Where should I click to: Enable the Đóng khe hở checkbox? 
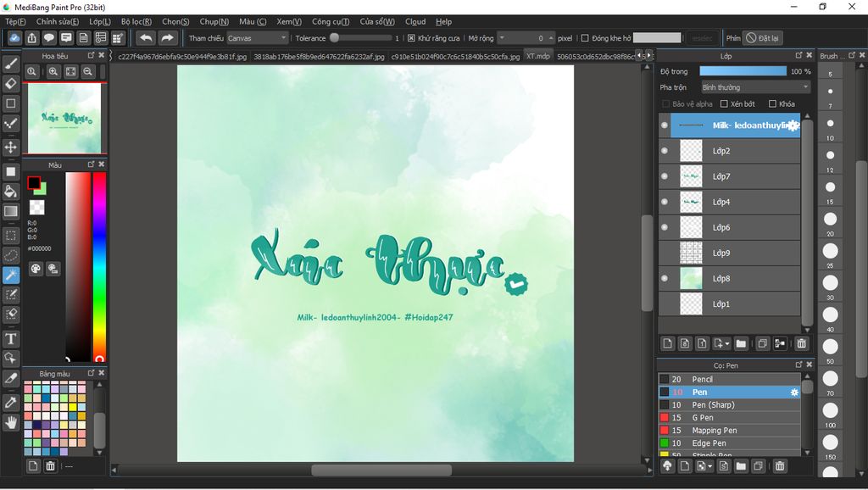[x=585, y=38]
